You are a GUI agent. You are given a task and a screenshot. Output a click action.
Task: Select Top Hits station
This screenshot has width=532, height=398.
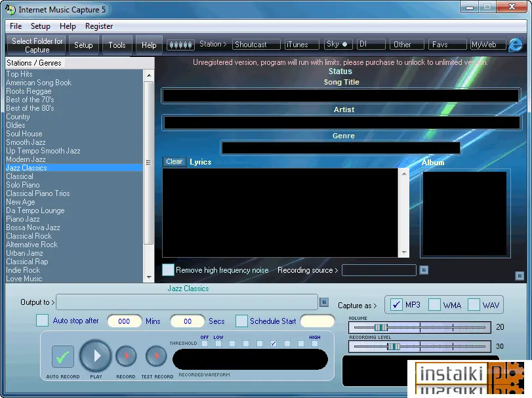[19, 74]
